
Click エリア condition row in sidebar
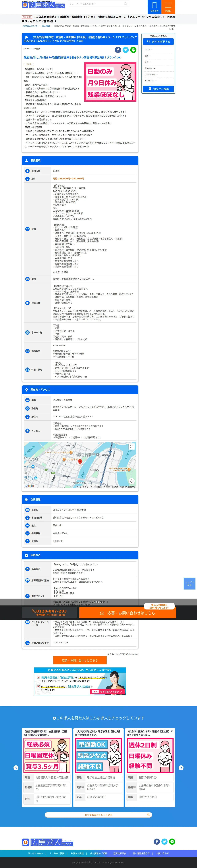click(x=158, y=50)
